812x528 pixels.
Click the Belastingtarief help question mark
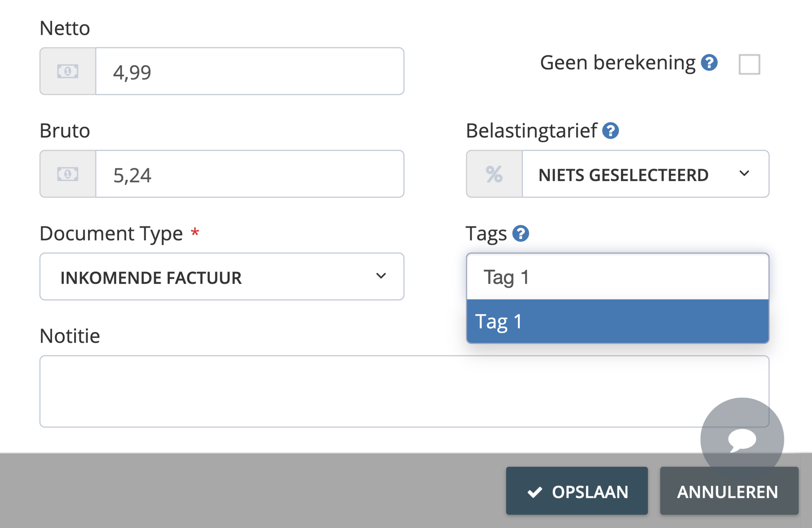coord(610,131)
